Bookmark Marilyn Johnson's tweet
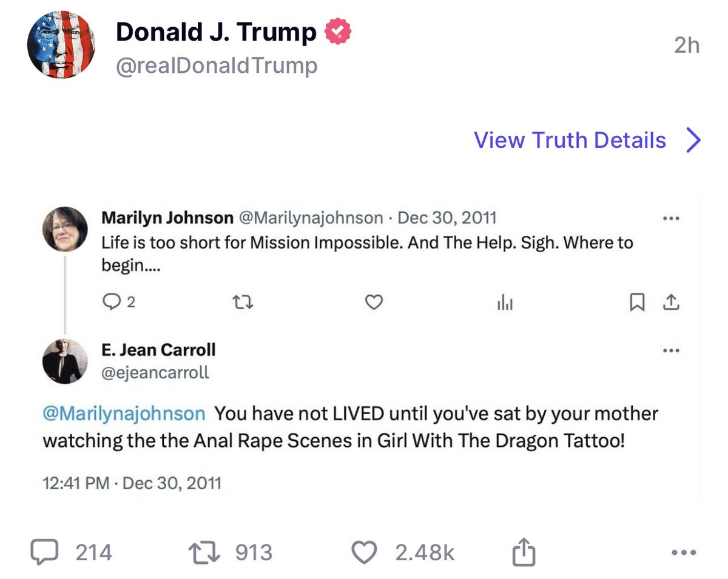Viewport: 728px width, 579px height. click(x=636, y=301)
